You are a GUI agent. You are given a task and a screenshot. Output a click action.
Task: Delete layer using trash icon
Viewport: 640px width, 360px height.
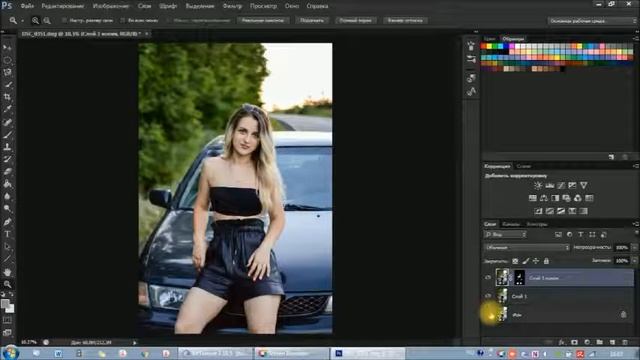(625, 342)
